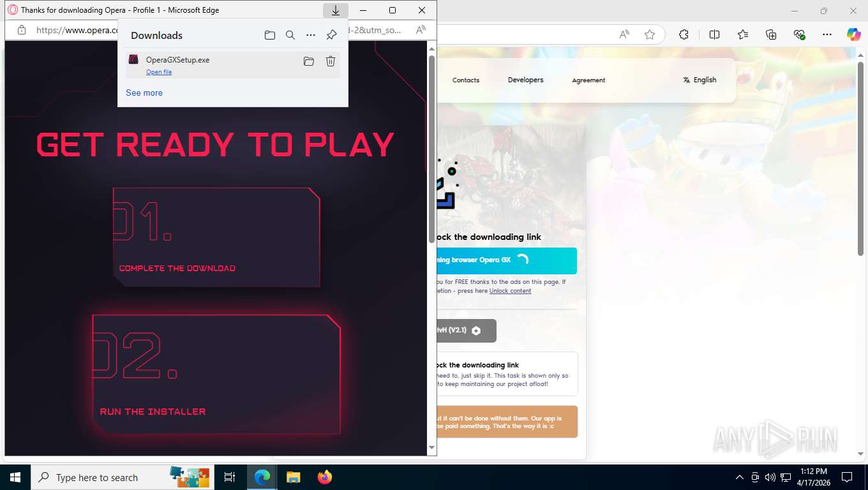Open Collections in Edge toolbar
Viewport: 868px width, 490px height.
(771, 34)
